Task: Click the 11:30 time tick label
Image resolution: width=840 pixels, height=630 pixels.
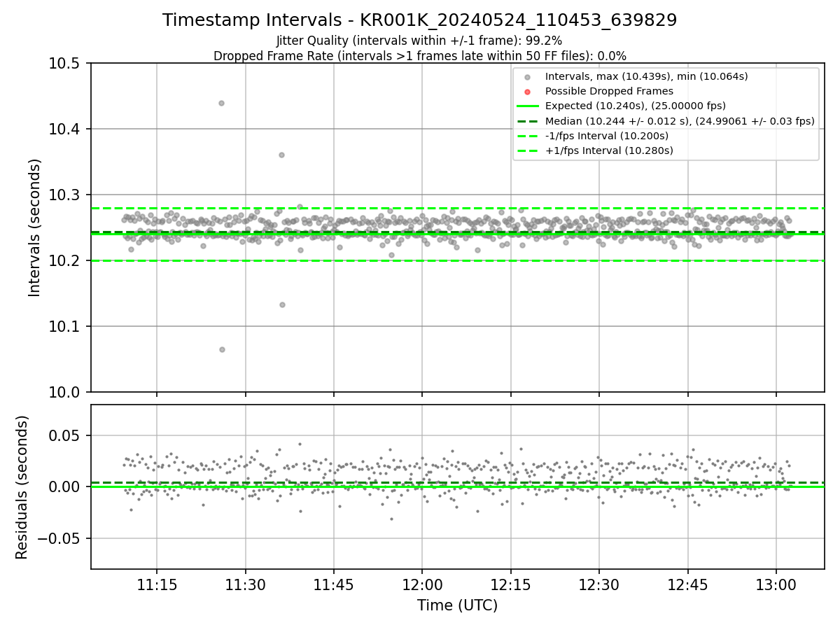Action: tap(245, 584)
